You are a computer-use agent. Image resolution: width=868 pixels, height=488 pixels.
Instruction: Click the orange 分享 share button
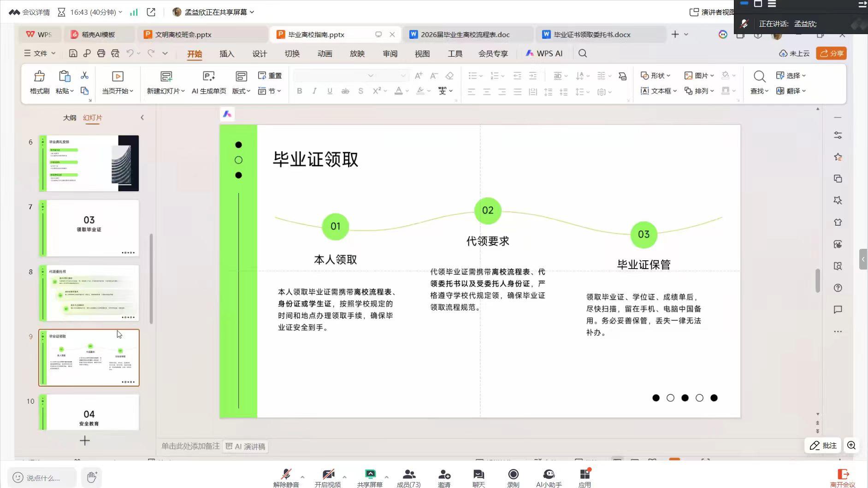point(831,53)
